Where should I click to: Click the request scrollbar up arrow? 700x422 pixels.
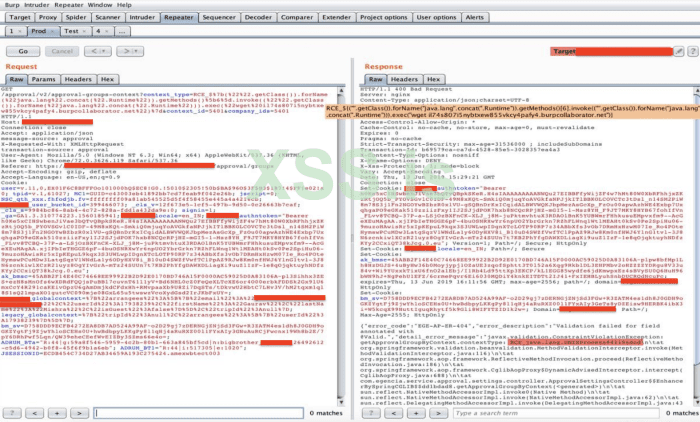coord(341,91)
